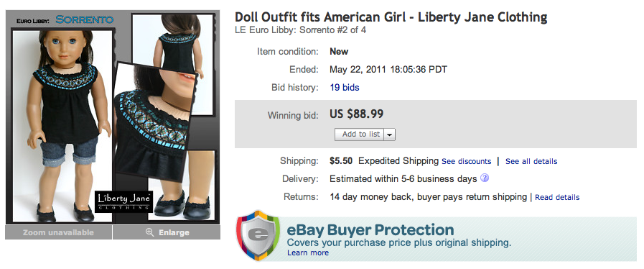
Task: Click the delivery help question mark icon
Action: pyautogui.click(x=485, y=178)
